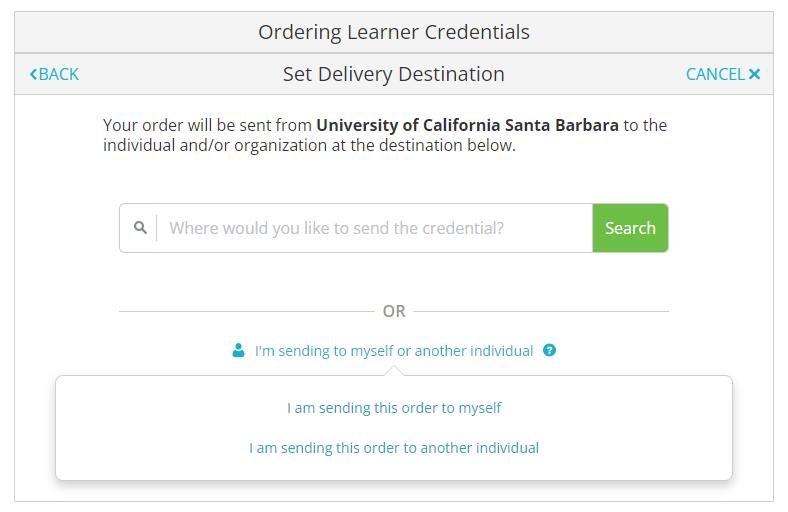
Task: Select "I am sending this order to myself"
Action: coord(394,408)
